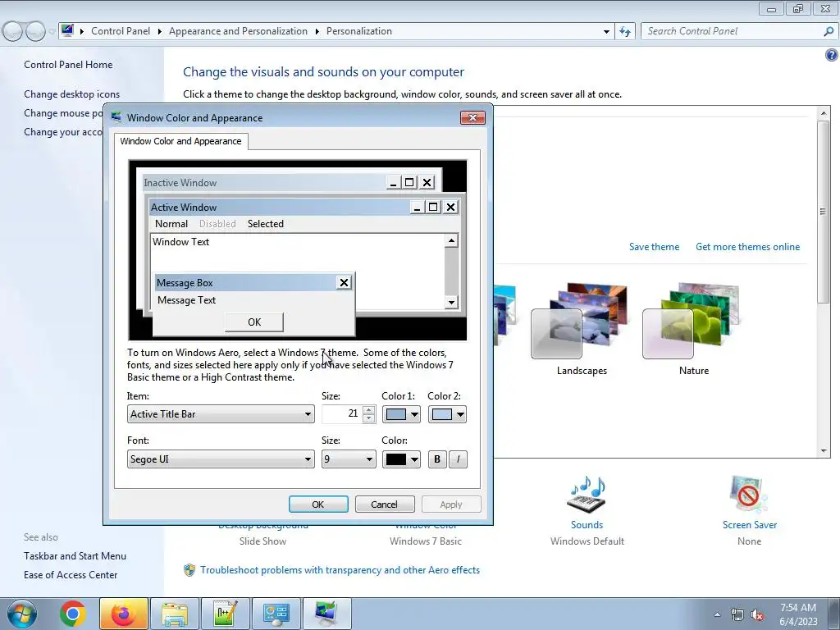The width and height of the screenshot is (840, 630).
Task: Click the Forward navigation arrow button
Action: pos(35,32)
